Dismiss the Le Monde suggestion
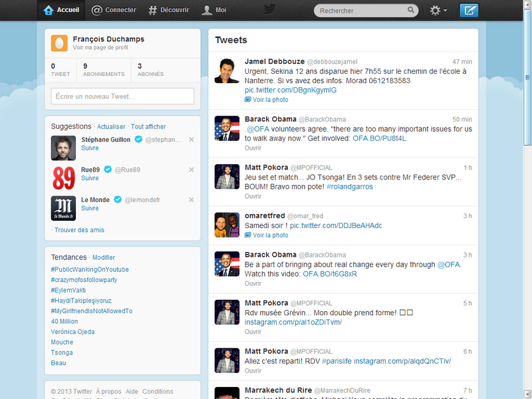 [192, 200]
